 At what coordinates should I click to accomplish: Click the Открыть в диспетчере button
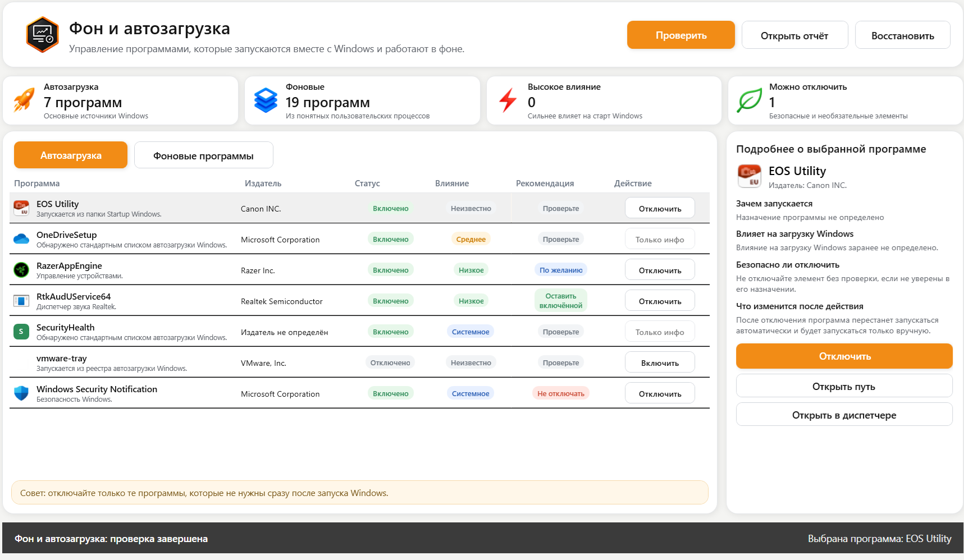coord(844,415)
